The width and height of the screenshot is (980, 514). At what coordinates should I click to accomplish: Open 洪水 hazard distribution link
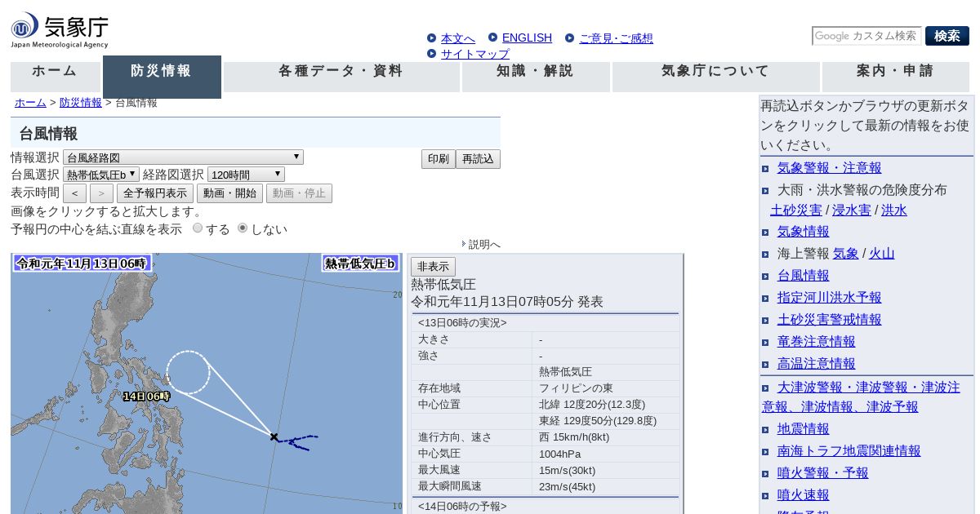[x=894, y=210]
